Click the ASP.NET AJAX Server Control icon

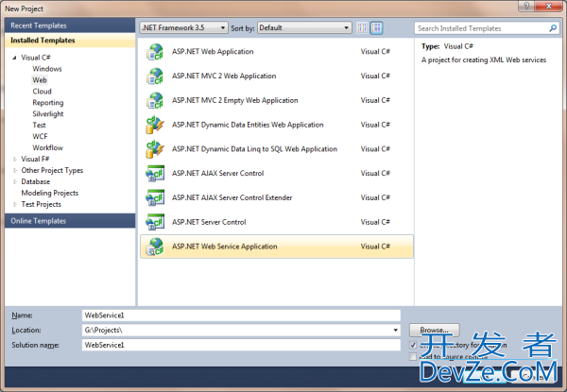[x=155, y=174]
